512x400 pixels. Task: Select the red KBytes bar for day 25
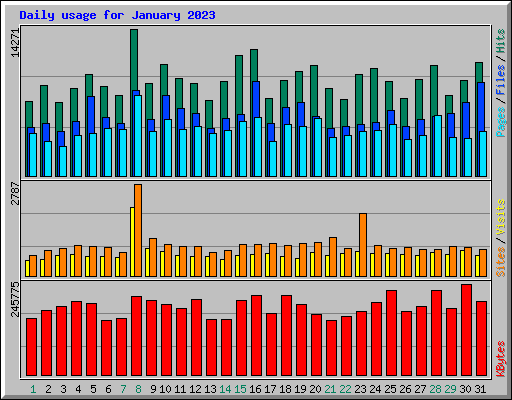(x=391, y=333)
